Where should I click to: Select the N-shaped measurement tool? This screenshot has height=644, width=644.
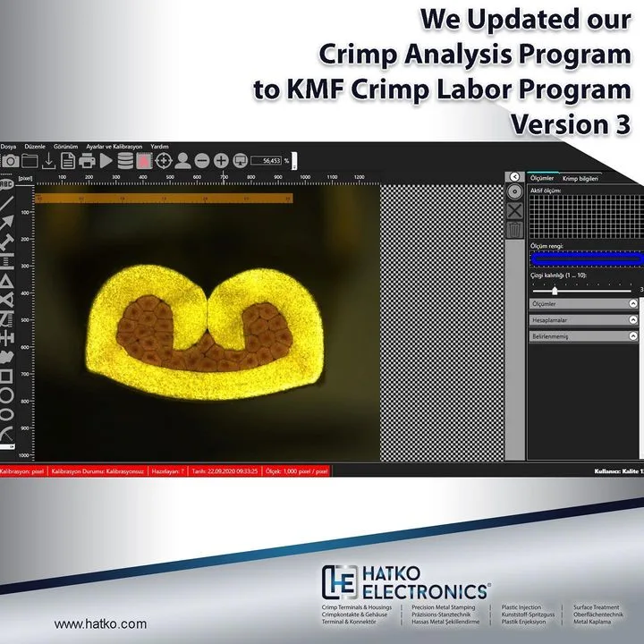coord(6,319)
